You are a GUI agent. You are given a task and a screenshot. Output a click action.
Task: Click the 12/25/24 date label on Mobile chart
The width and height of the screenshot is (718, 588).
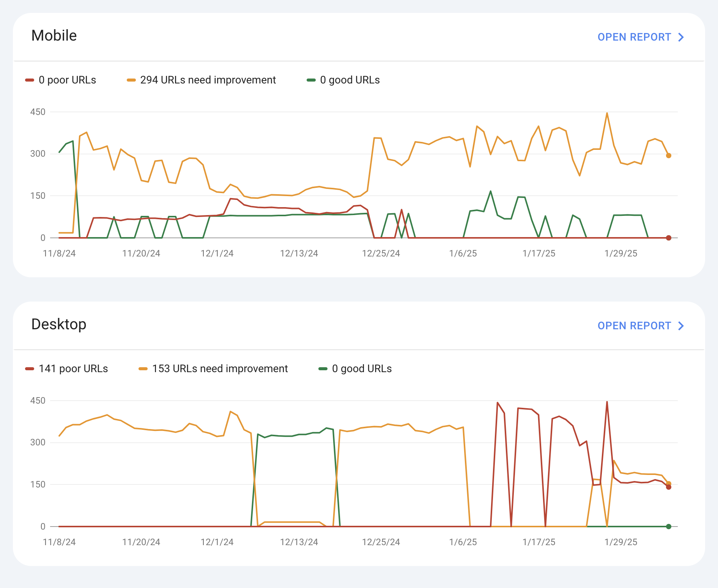pos(381,253)
